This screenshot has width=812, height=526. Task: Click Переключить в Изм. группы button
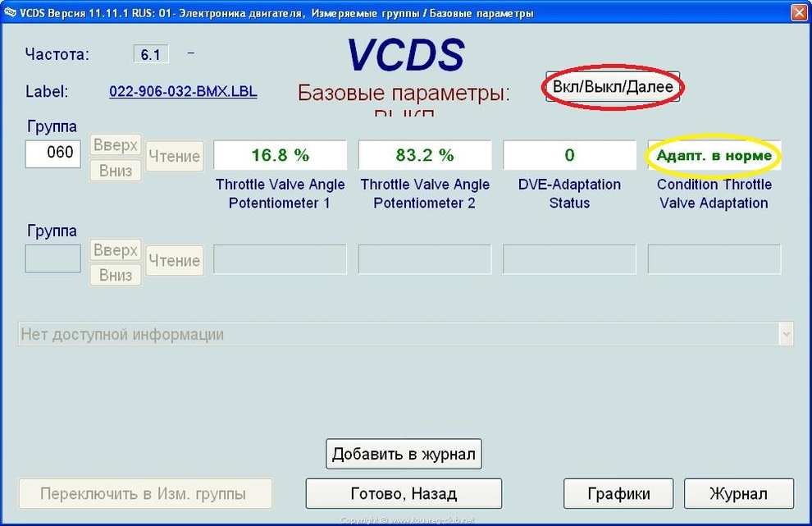tap(145, 493)
